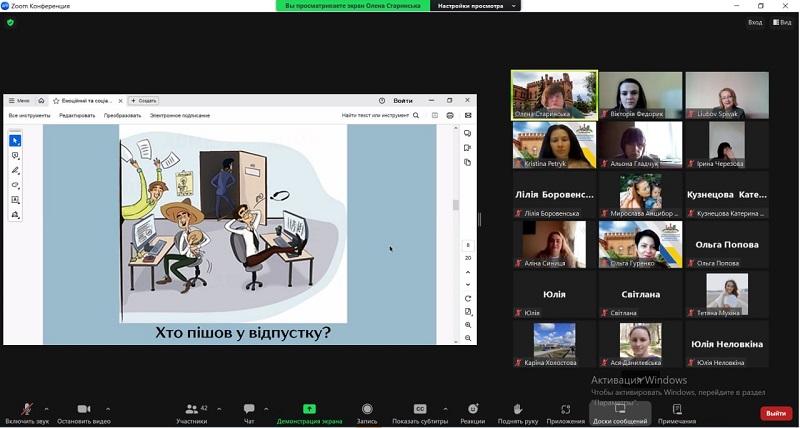Open the Примечания notes icon
The image size is (800, 428).
point(677,410)
